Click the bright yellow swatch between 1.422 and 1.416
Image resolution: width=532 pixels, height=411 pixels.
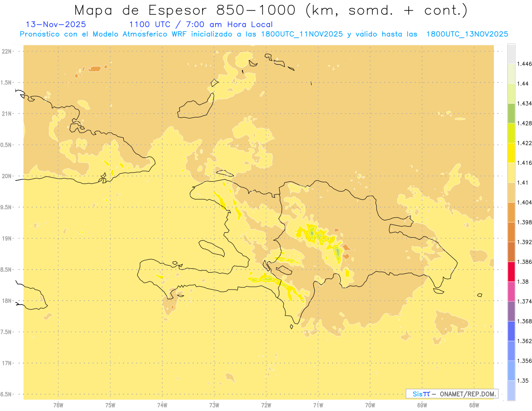pyautogui.click(x=511, y=153)
